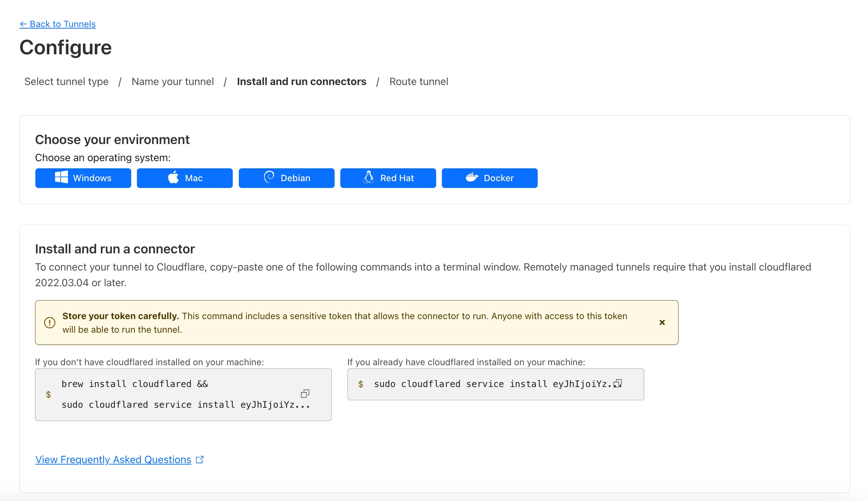Image resolution: width=868 pixels, height=501 pixels.
Task: Click the Docker whale icon
Action: [472, 177]
